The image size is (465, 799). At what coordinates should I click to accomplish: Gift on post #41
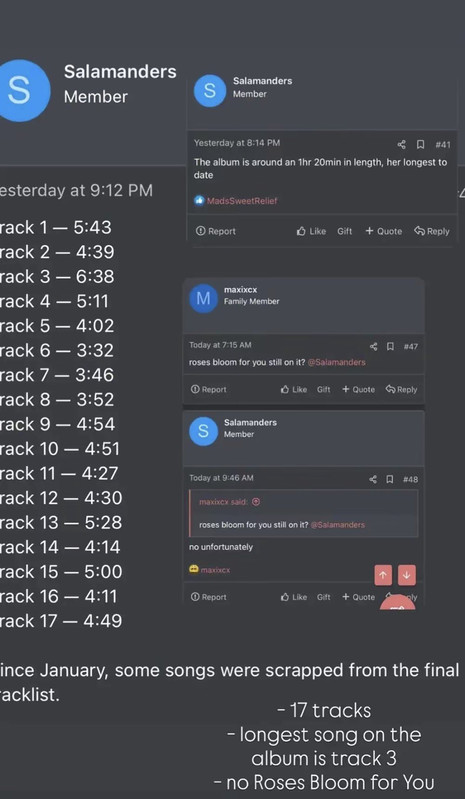344,231
